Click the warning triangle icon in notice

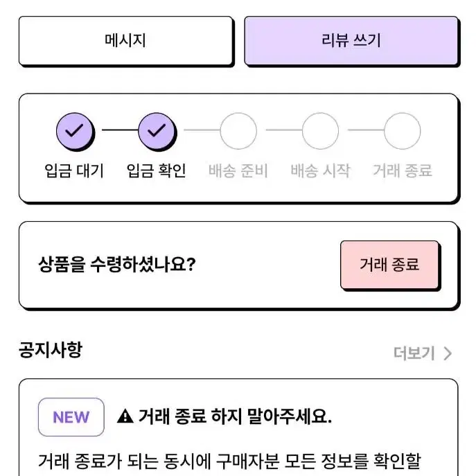[x=125, y=416]
